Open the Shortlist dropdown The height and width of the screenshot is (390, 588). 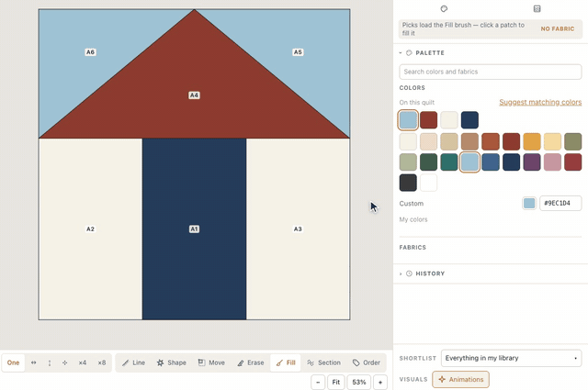(x=511, y=358)
